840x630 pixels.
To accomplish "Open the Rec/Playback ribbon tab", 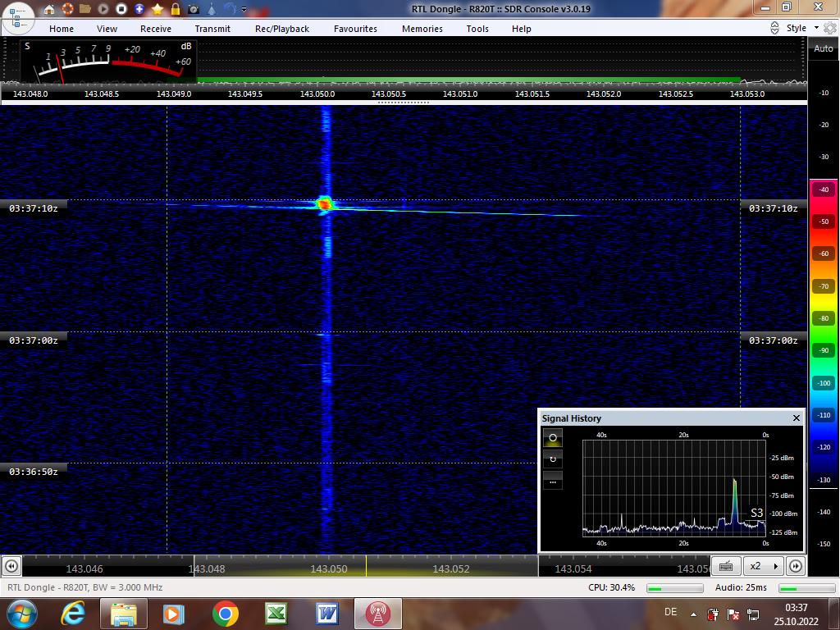I will pos(282,29).
